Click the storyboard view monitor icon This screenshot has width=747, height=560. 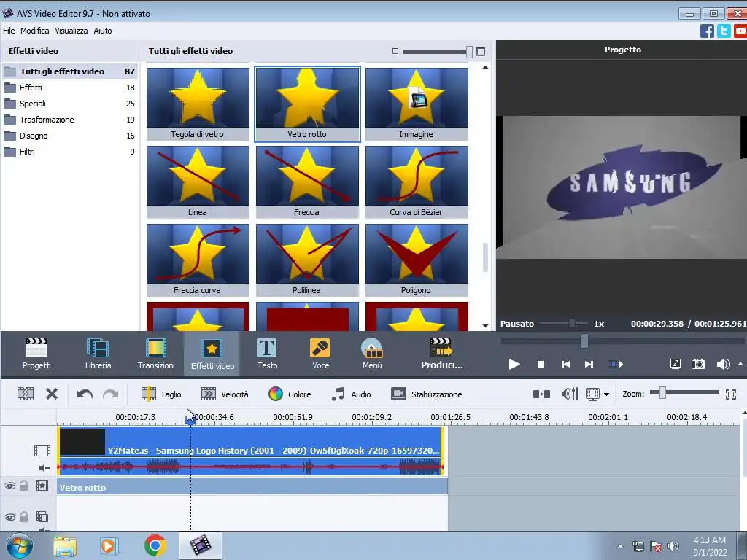pos(592,394)
